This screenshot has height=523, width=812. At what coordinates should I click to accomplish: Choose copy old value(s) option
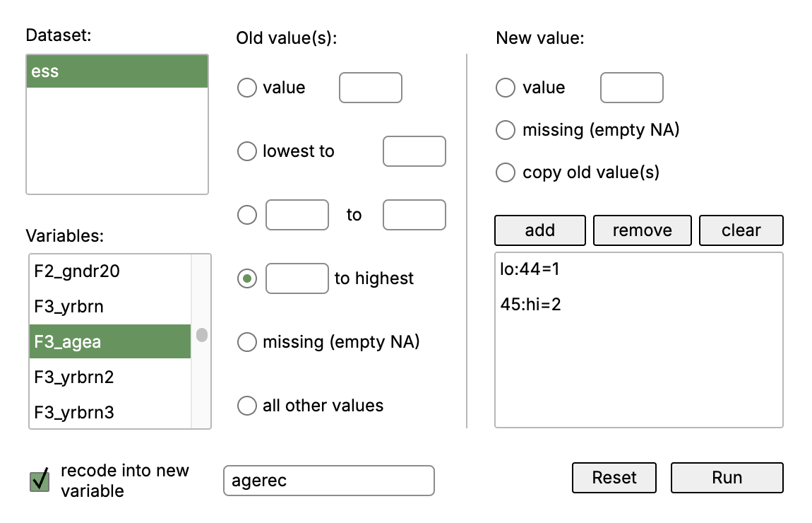point(506,172)
